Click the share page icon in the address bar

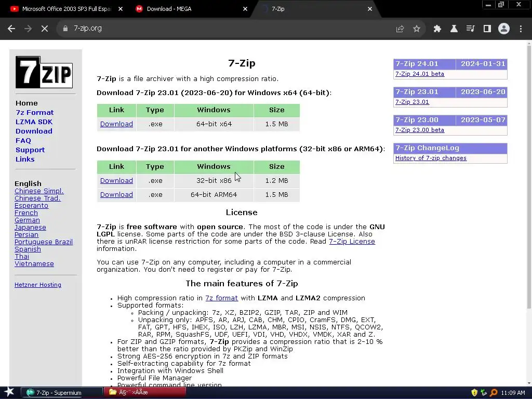[400, 29]
